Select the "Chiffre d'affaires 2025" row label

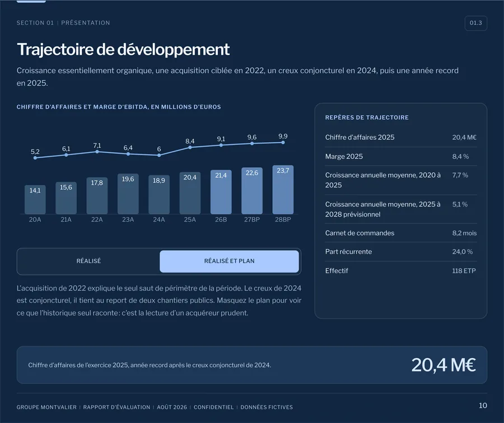coord(360,138)
